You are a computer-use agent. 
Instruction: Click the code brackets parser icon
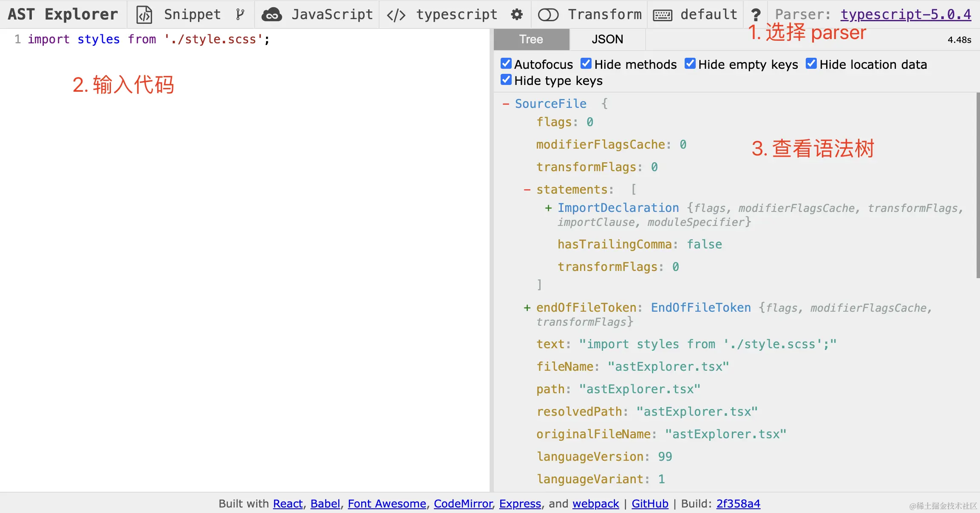396,15
